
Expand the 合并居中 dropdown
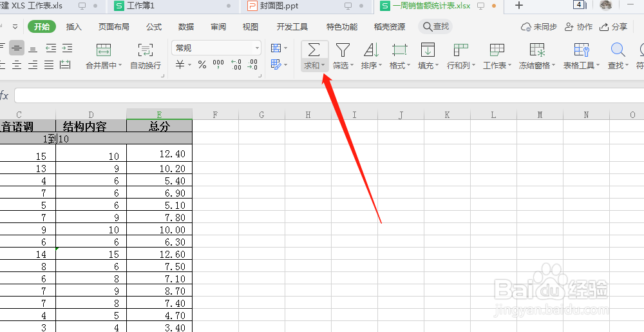(120, 65)
